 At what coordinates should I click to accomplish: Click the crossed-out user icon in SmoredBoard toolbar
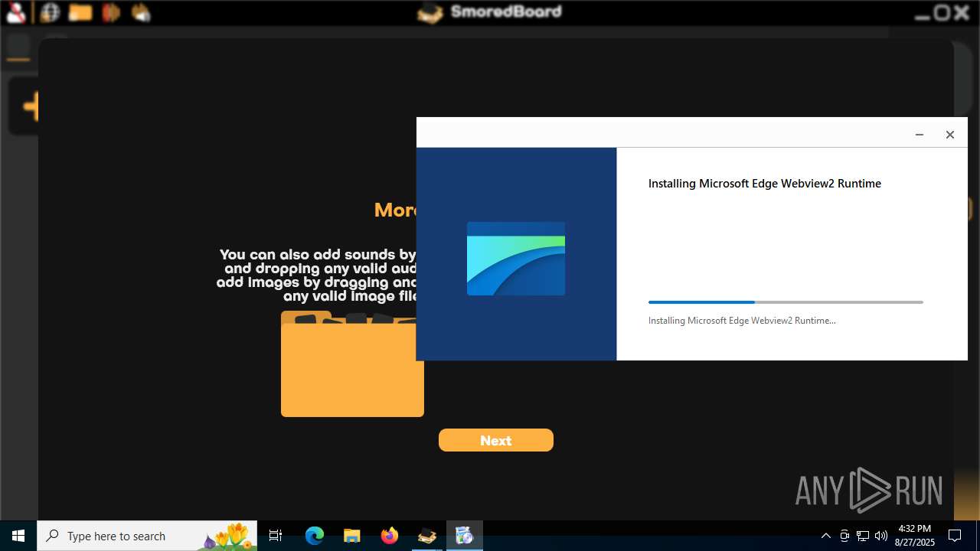[16, 12]
